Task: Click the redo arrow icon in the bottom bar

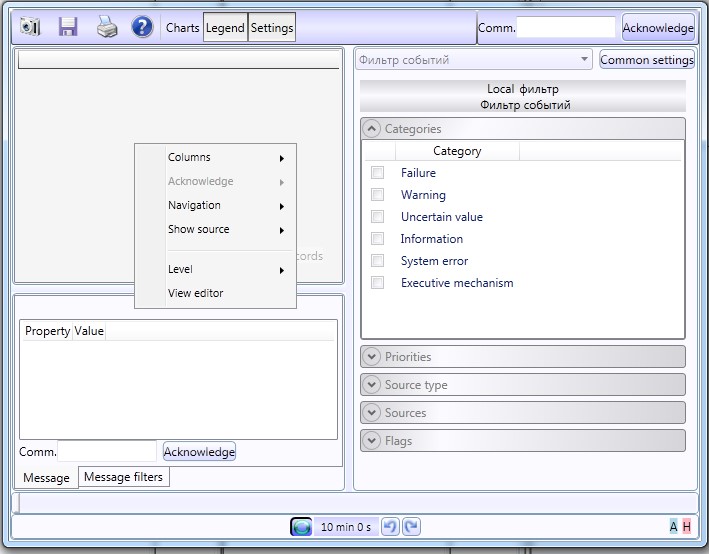Action: (411, 527)
